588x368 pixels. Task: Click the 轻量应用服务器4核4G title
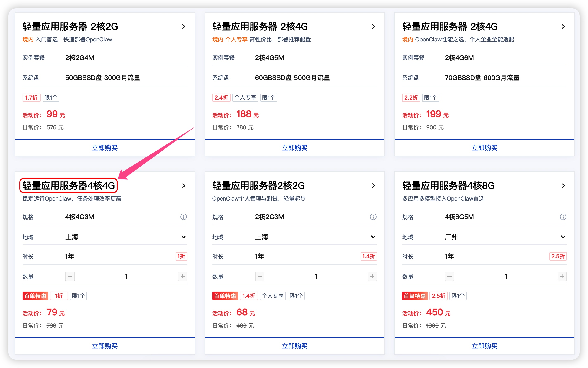(69, 186)
